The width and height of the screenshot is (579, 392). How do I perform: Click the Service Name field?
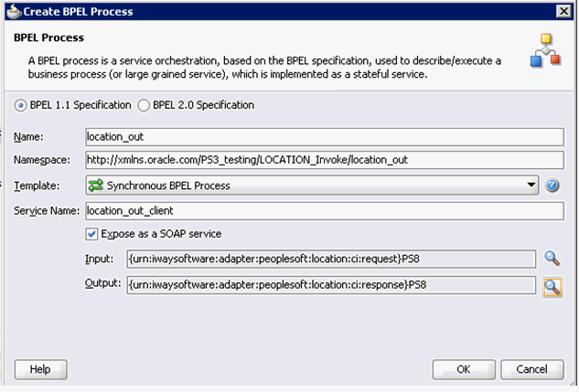(x=324, y=211)
